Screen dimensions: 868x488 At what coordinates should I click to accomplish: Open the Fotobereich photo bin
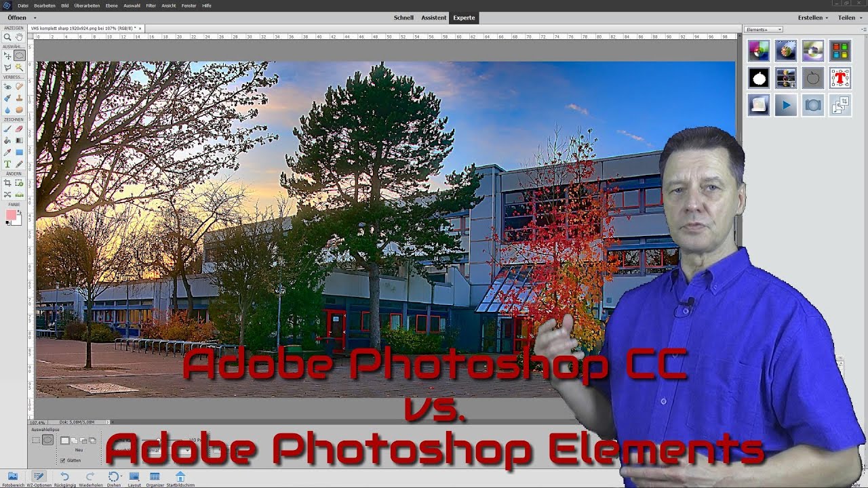pyautogui.click(x=13, y=479)
